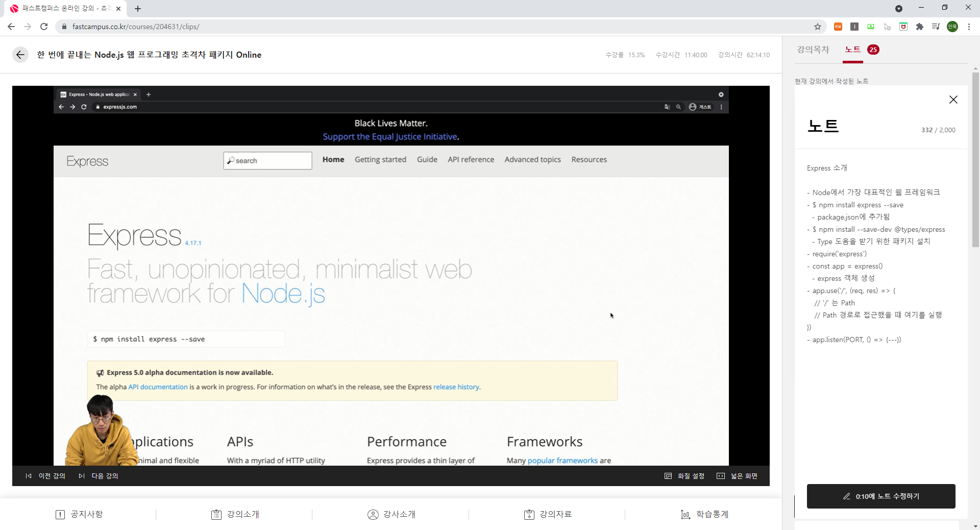Go back using course title arrow

tap(20, 55)
